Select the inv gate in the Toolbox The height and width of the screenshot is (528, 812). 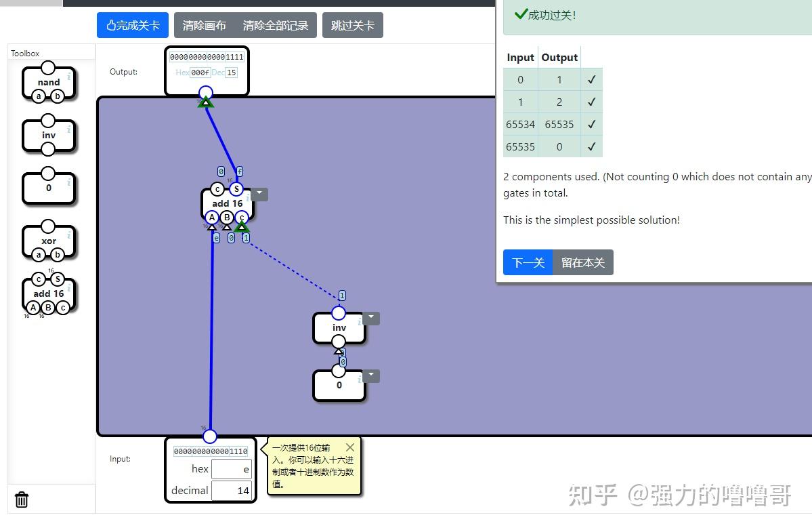(48, 136)
